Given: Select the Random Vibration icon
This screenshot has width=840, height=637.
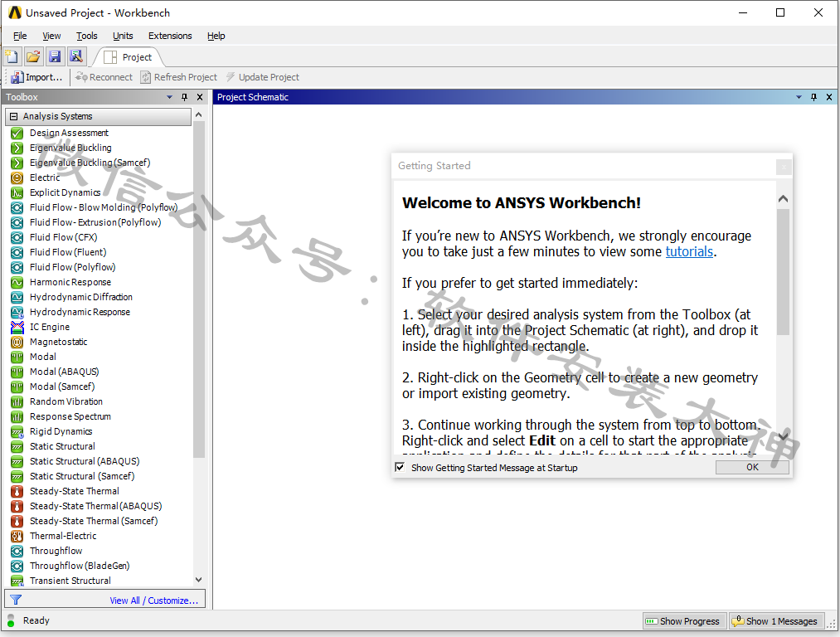Looking at the screenshot, I should 17,401.
